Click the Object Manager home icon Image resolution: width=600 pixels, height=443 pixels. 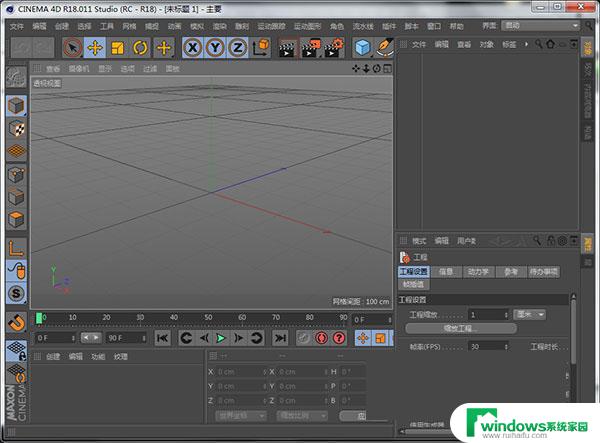[x=550, y=44]
